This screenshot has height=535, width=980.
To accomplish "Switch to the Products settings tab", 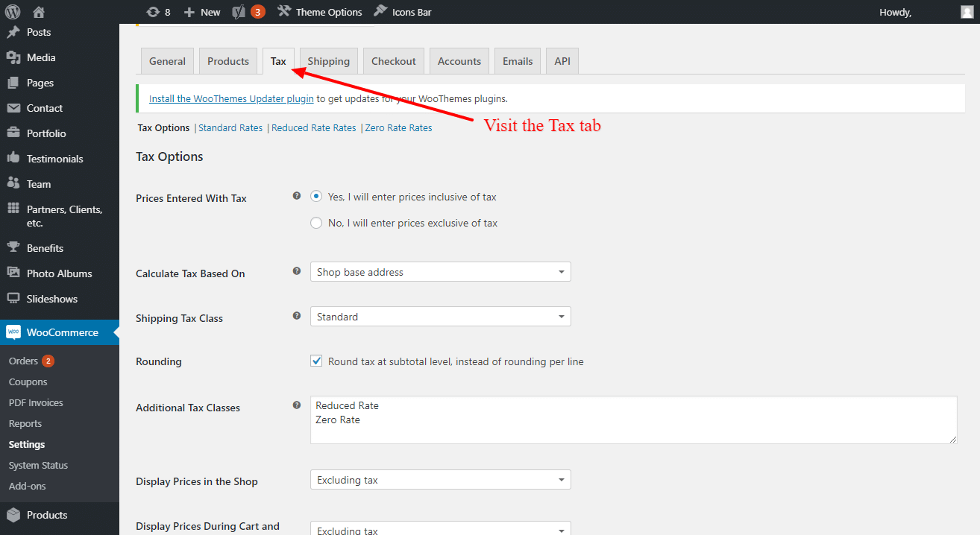I will pyautogui.click(x=228, y=61).
